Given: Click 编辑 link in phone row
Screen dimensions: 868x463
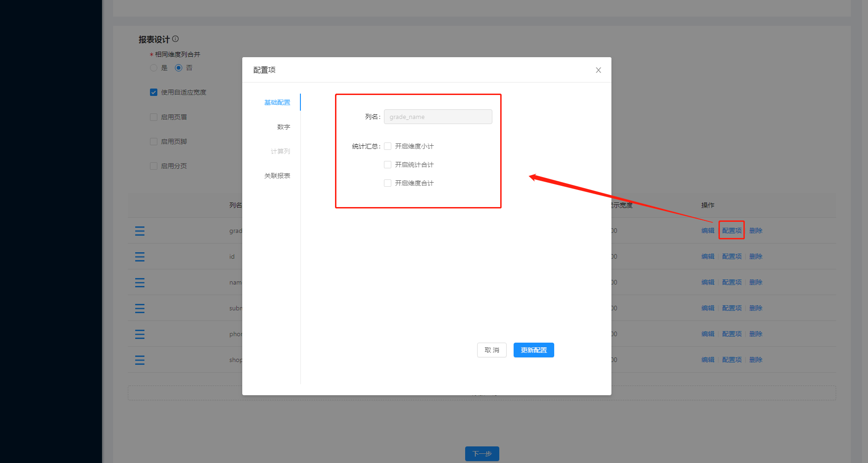Looking at the screenshot, I should tap(708, 334).
